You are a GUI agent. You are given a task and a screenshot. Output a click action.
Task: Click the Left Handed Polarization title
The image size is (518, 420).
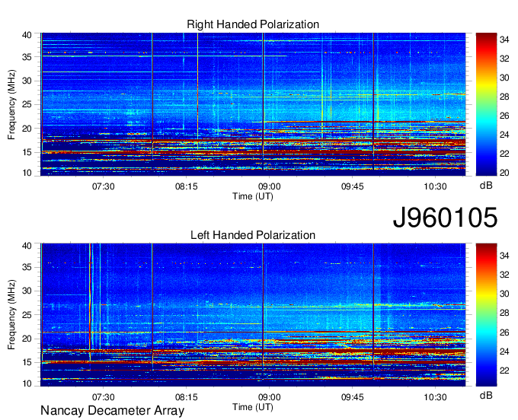[253, 235]
